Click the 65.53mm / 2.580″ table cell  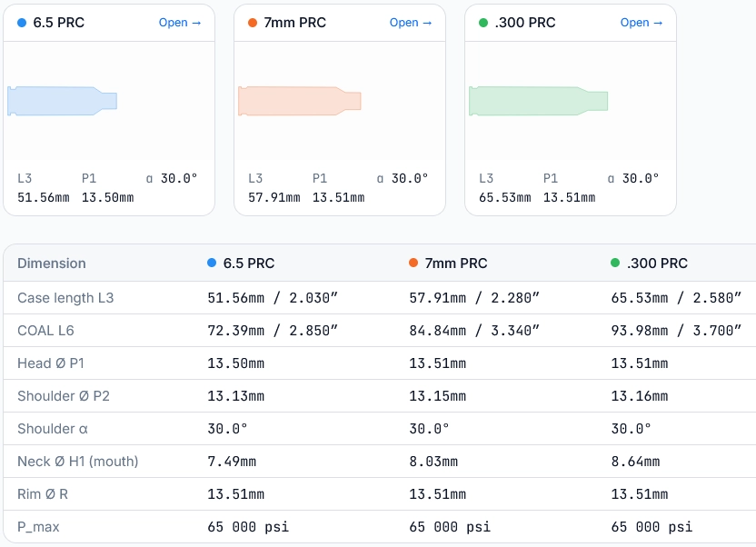[x=676, y=298]
